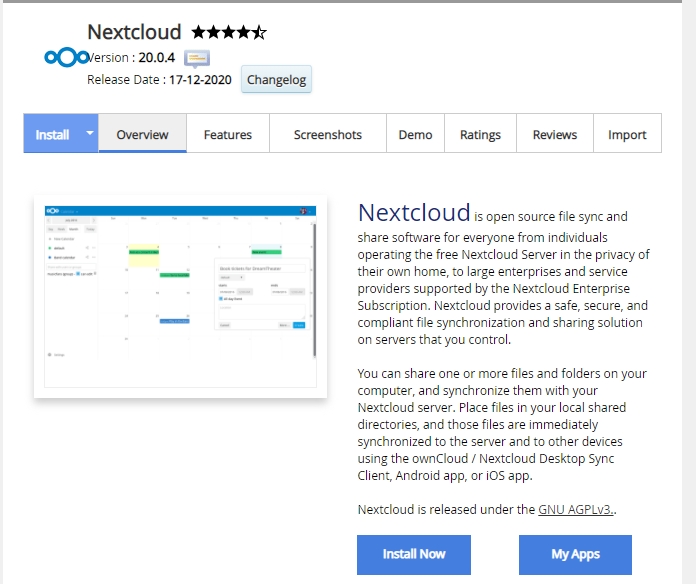Viewport: 696px width, 584px height.
Task: Open the version notes speech bubble icon
Action: coord(197,59)
